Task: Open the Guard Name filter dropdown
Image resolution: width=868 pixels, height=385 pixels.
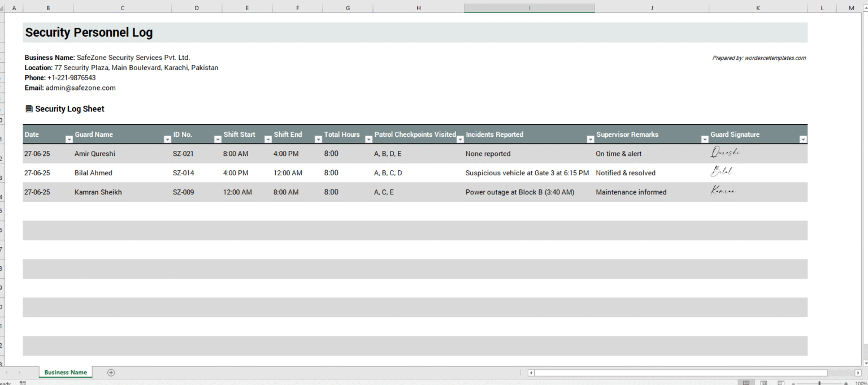Action: [167, 139]
